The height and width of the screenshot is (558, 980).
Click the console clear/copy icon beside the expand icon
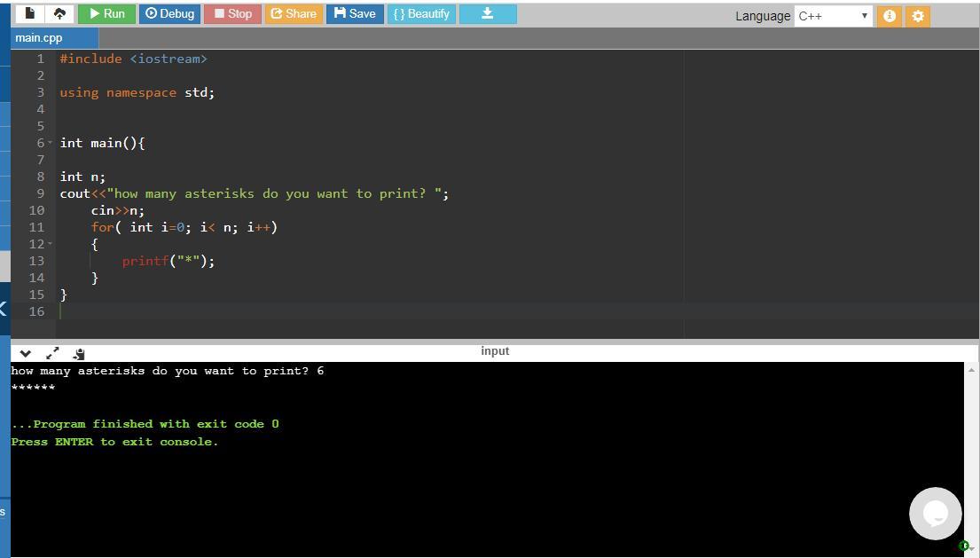click(x=79, y=354)
